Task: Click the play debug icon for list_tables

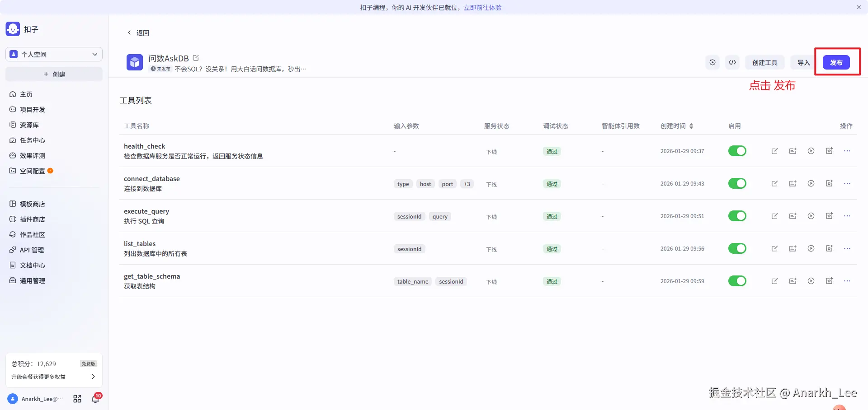Action: [x=811, y=248]
